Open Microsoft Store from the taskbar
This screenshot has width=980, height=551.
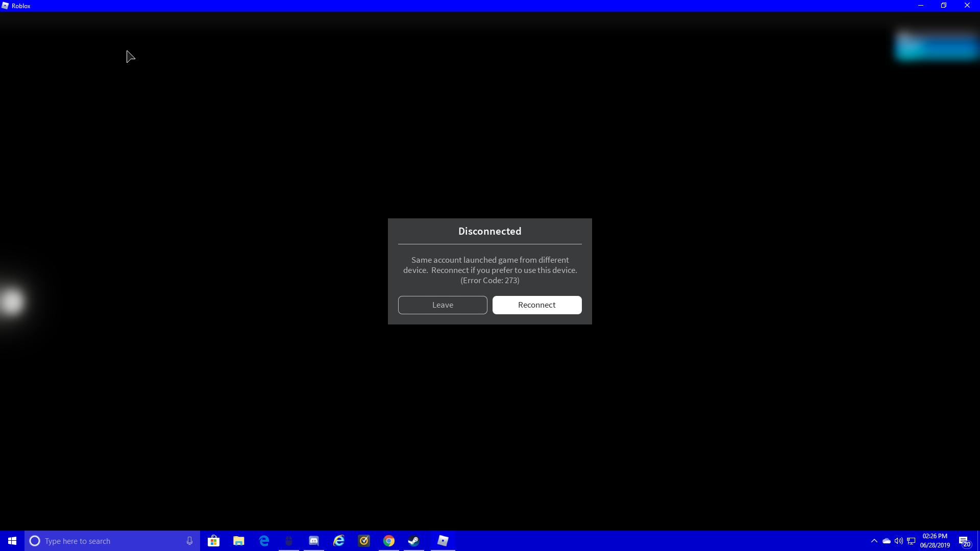[213, 541]
